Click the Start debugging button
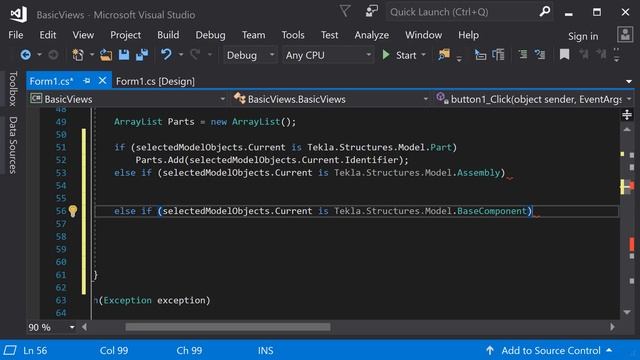Screen dimensions: 640x360 pyautogui.click(x=399, y=55)
